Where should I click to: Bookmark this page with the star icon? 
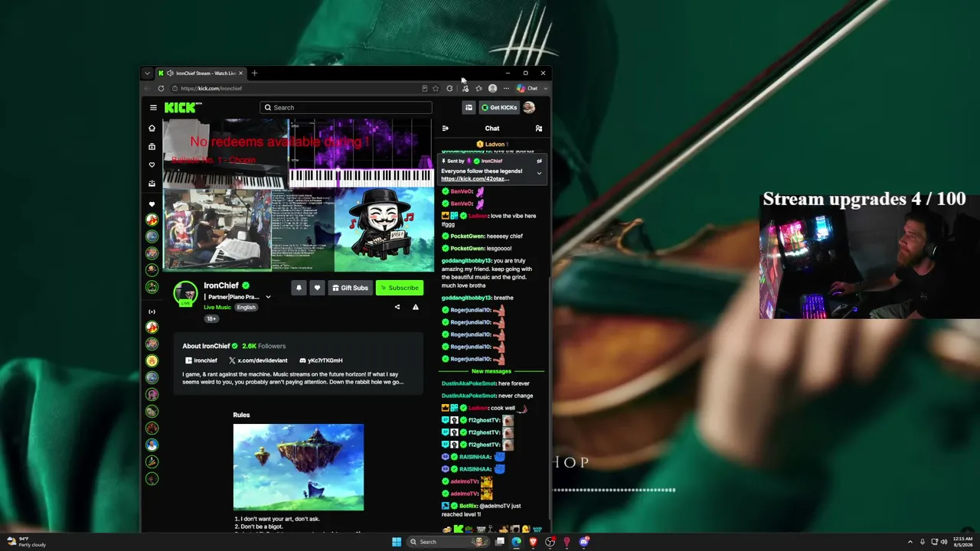click(x=436, y=89)
